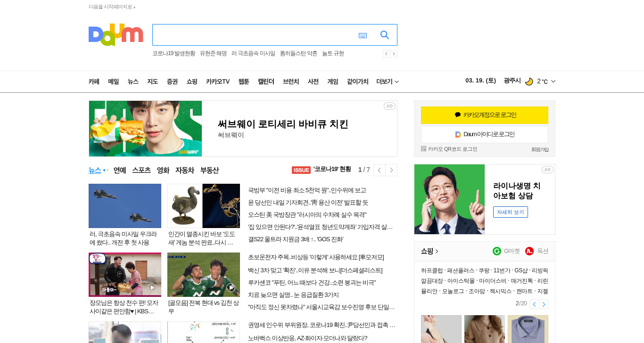Open the fighter jets news thumbnail
The height and width of the screenshot is (343, 644).
click(x=125, y=206)
